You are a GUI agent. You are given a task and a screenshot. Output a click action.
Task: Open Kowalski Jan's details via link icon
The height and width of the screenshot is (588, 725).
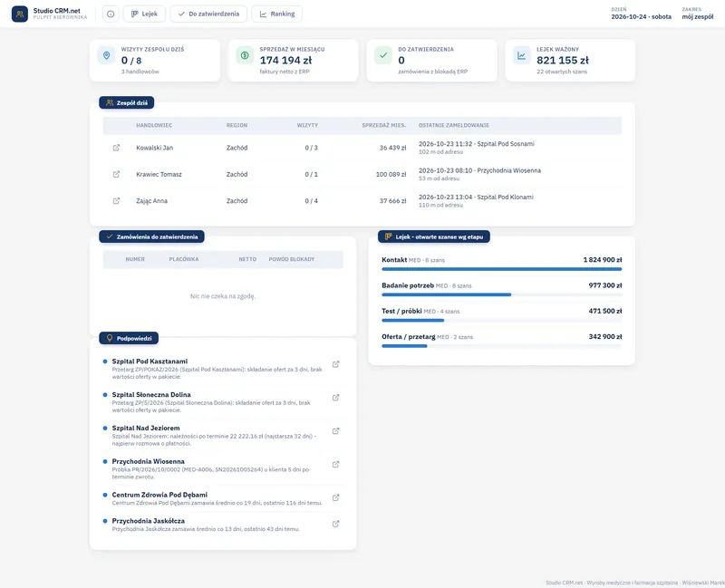pos(116,148)
